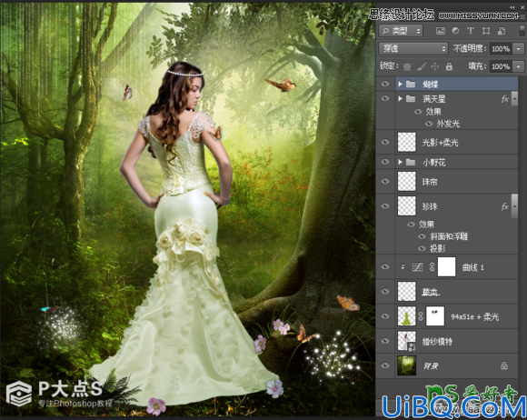
Task: Click the adjustment layer filter icon
Action: pyautogui.click(x=455, y=31)
